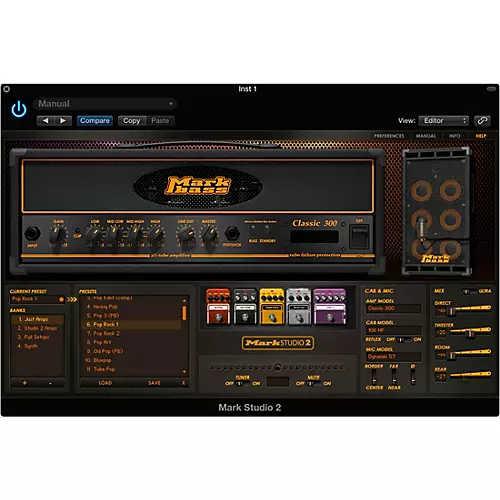Click presets list scroll-down arrow
The image size is (500, 500).
[184, 371]
